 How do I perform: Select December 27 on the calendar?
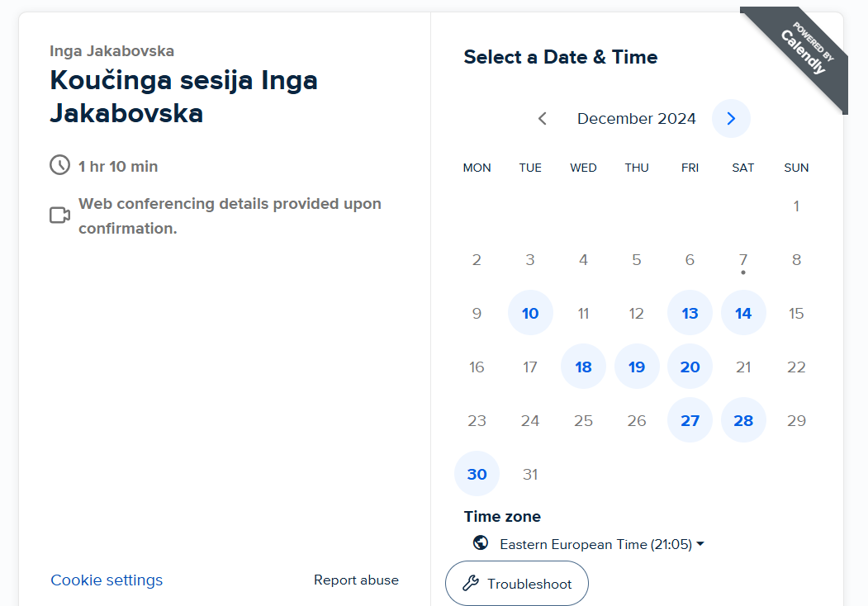click(x=690, y=420)
